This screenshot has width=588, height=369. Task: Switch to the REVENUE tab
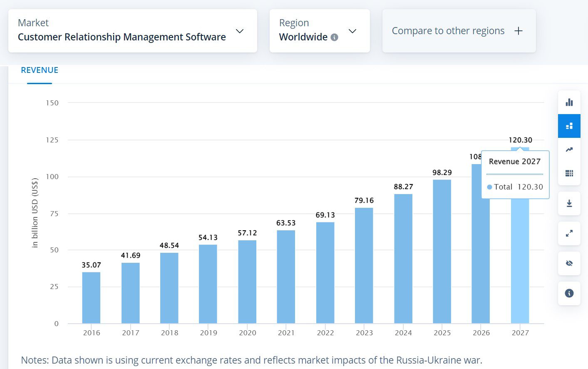pyautogui.click(x=40, y=70)
